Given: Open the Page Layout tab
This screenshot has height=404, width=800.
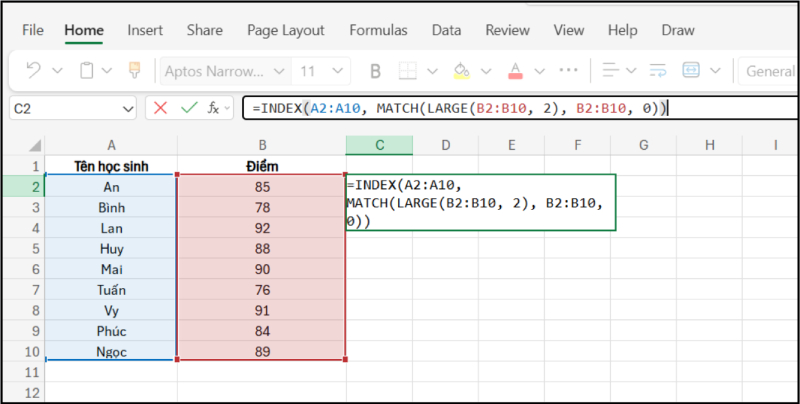Looking at the screenshot, I should 286,30.
